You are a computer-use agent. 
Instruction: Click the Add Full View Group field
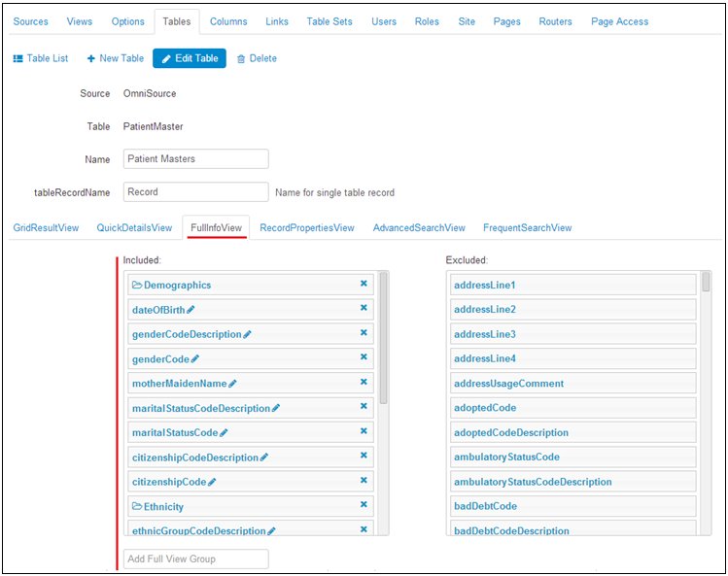click(x=196, y=559)
